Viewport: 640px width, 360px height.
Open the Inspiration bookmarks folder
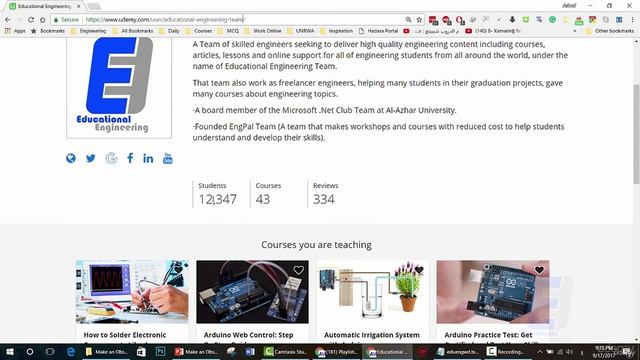[336, 31]
